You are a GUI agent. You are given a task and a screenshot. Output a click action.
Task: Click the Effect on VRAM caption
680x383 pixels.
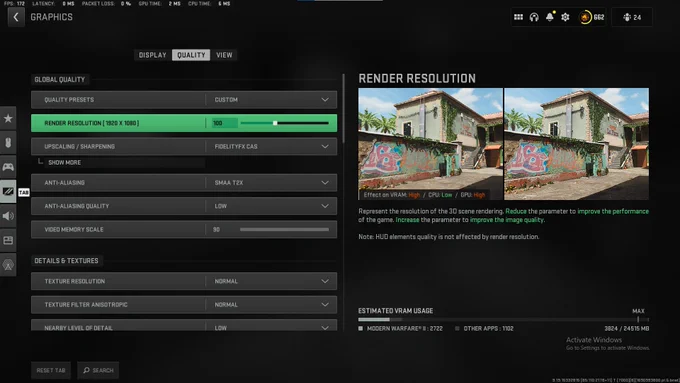click(424, 195)
